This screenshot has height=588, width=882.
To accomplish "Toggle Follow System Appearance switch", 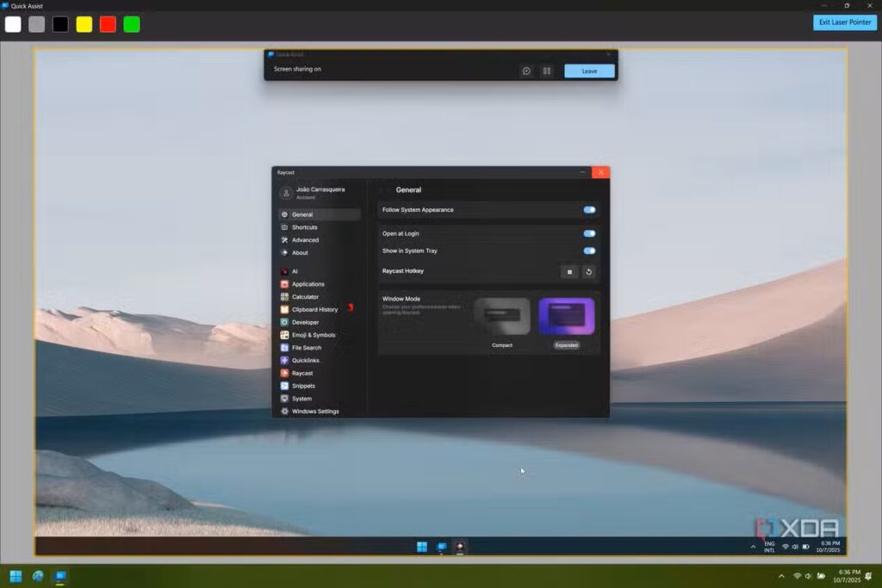I will 589,210.
